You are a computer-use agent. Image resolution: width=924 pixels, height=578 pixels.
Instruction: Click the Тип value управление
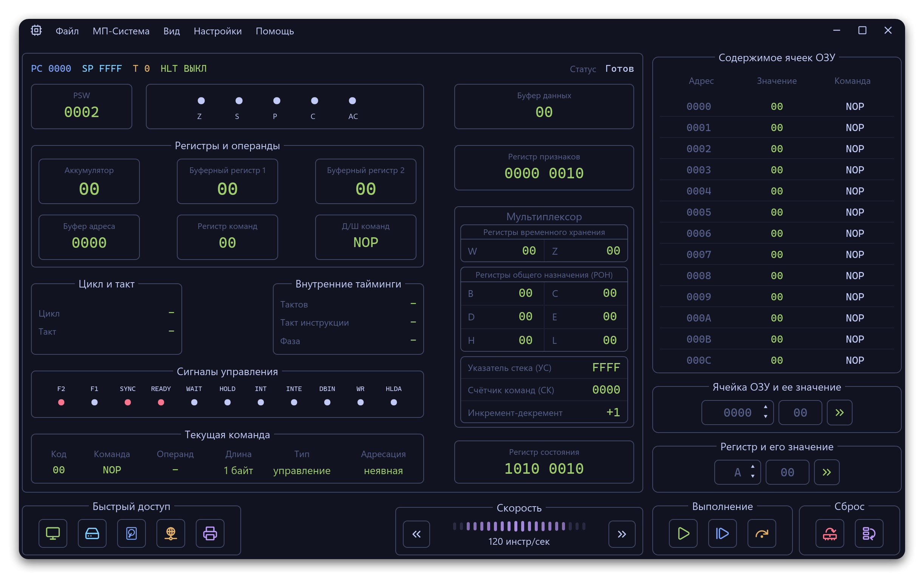click(302, 471)
